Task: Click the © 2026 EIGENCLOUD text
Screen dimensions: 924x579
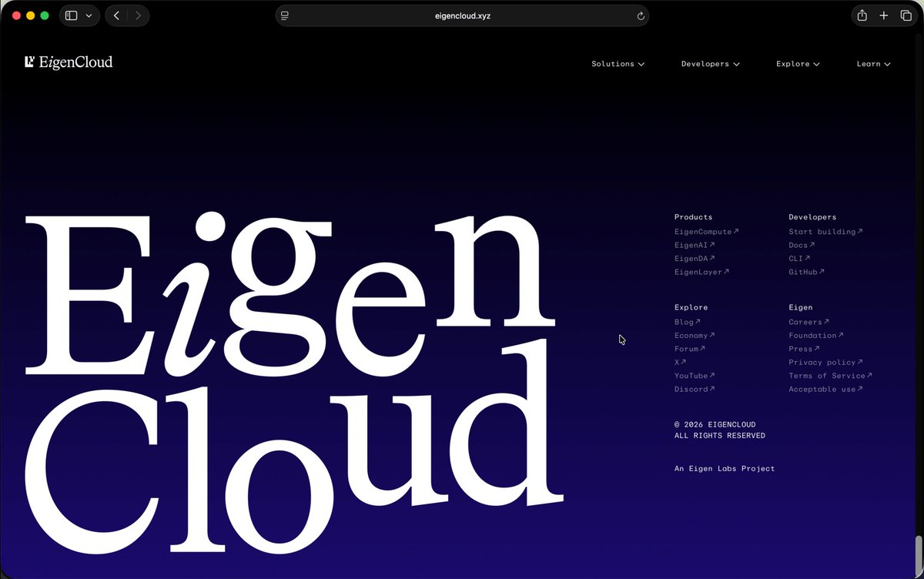Action: pos(715,424)
